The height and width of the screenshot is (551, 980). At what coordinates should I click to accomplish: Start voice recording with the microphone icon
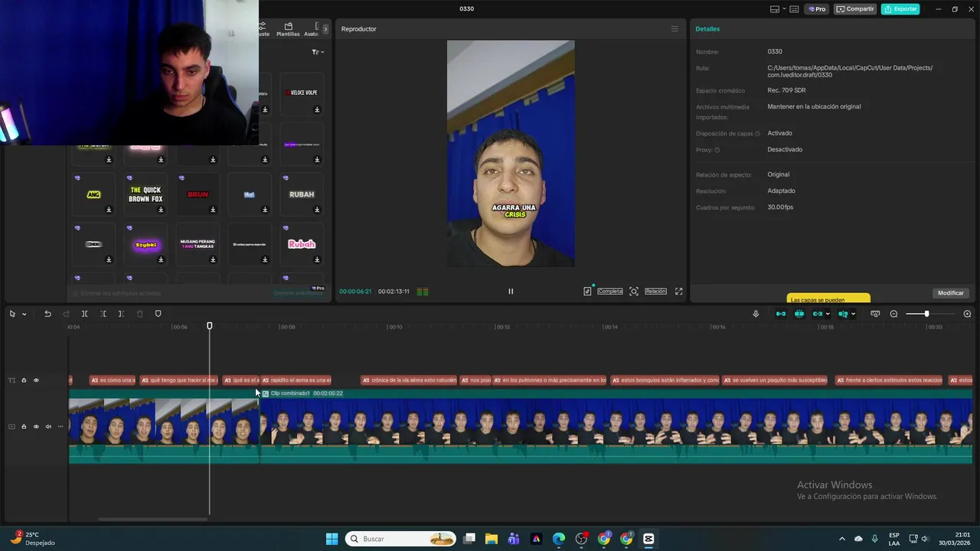coord(756,314)
